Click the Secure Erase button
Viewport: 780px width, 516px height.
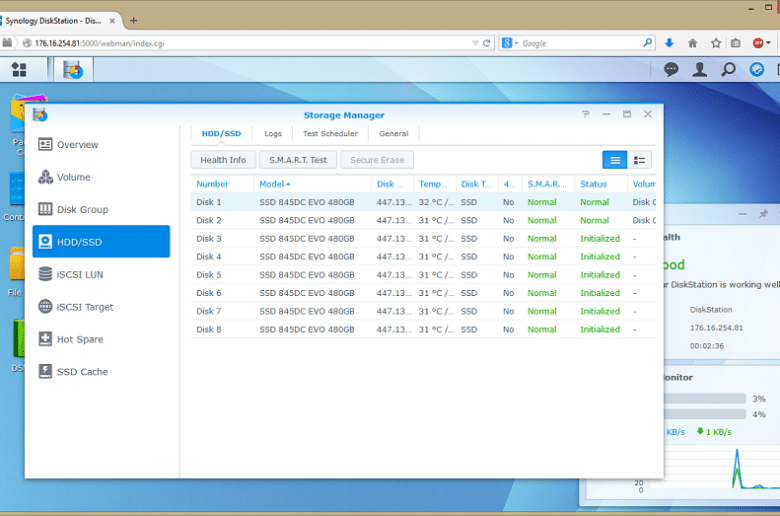click(377, 160)
